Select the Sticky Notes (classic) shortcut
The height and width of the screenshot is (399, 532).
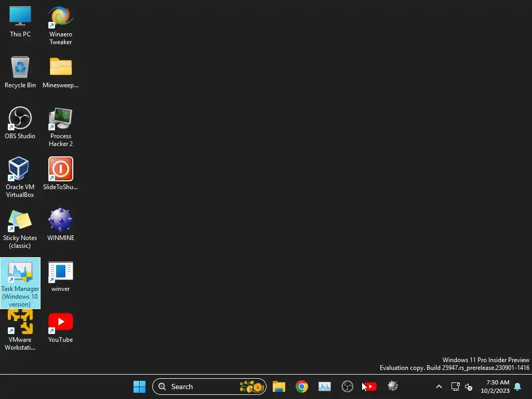[20, 229]
